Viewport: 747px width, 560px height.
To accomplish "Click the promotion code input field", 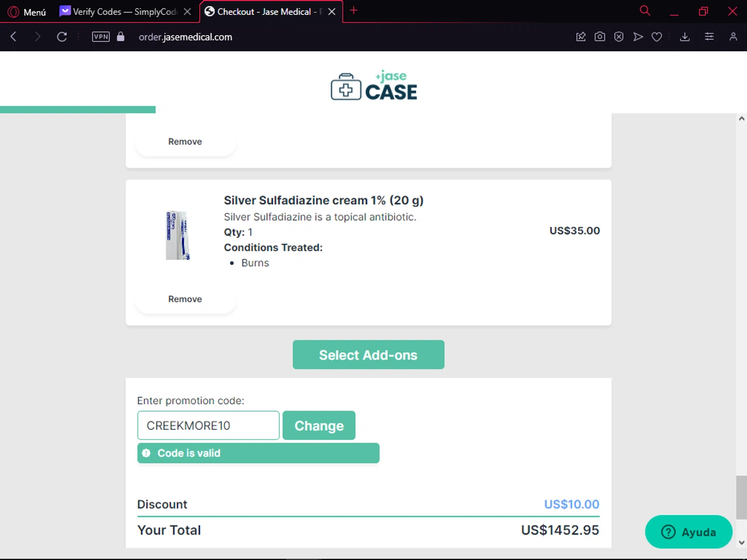I will click(208, 425).
